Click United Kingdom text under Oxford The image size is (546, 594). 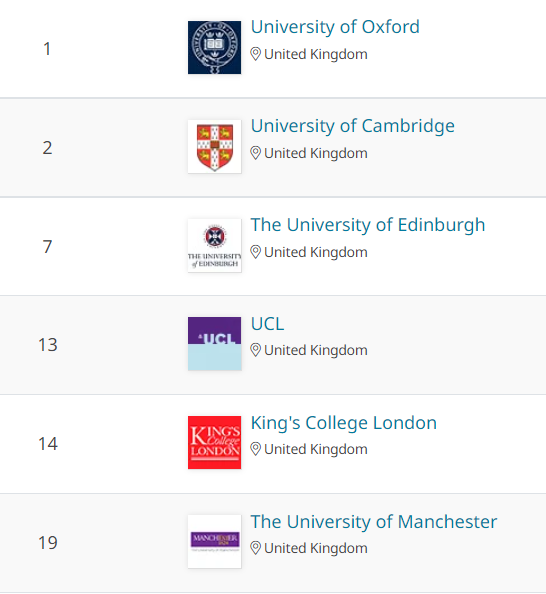pyautogui.click(x=316, y=54)
